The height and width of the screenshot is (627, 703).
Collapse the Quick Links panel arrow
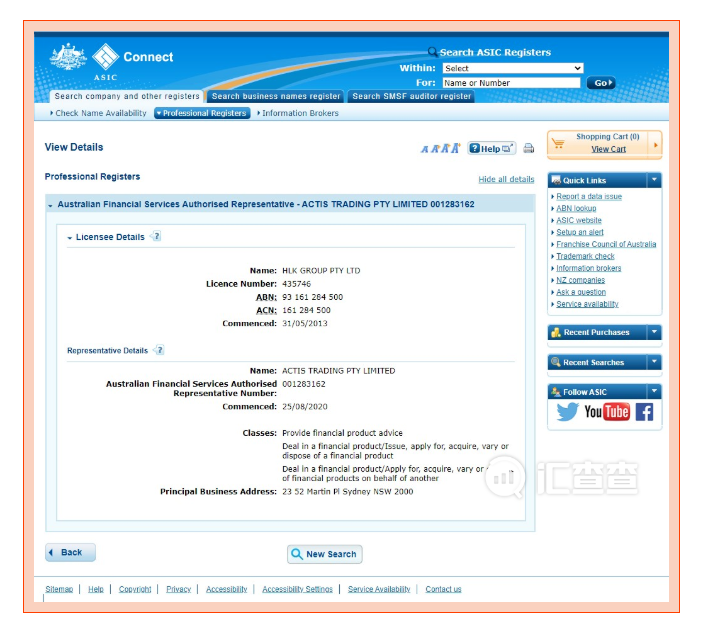pos(654,180)
